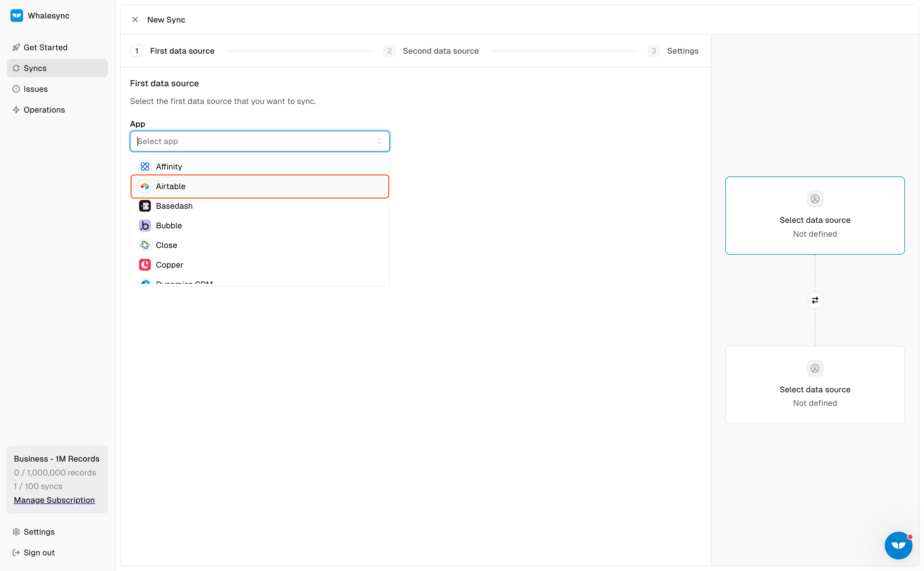Click the bottom card's avatar icon
This screenshot has height=571, width=924.
(x=815, y=368)
